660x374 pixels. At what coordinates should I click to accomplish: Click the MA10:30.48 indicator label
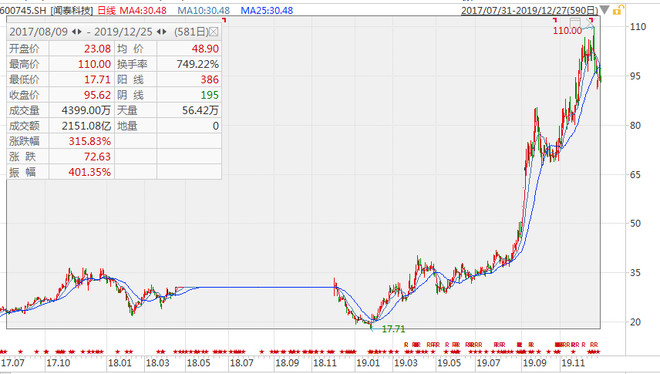tap(204, 10)
